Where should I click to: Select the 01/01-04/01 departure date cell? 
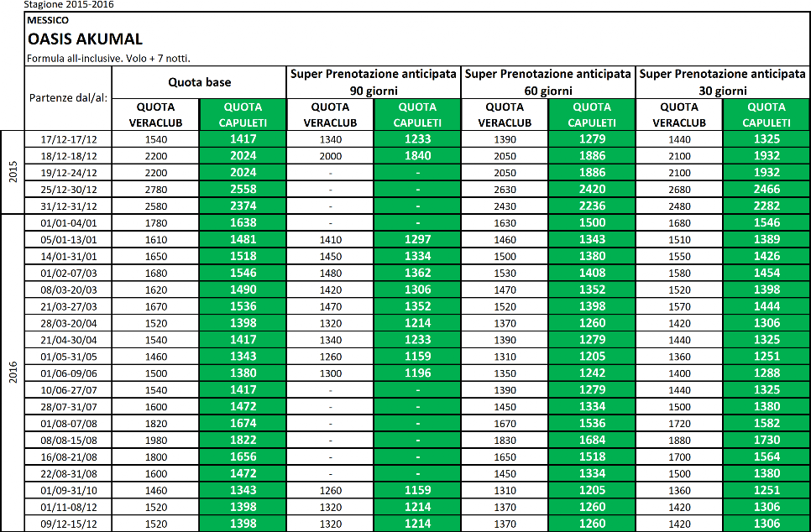68,223
